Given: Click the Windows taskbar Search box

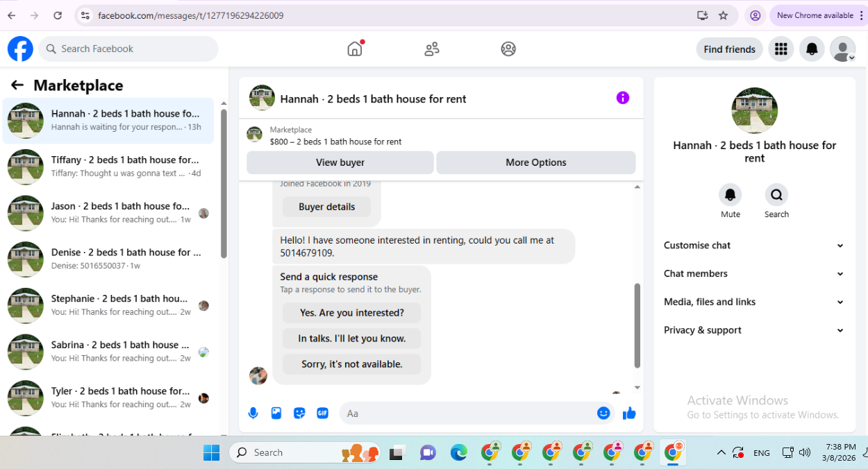Looking at the screenshot, I should pos(305,453).
